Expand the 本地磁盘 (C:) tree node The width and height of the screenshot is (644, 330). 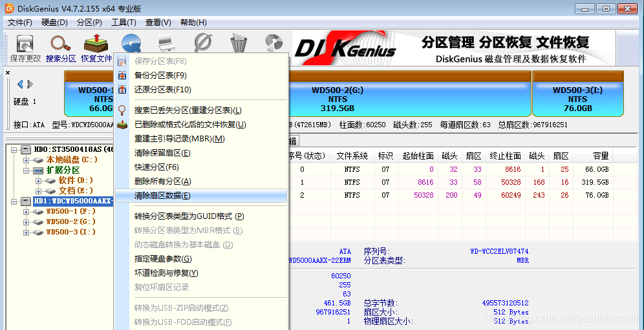[27, 160]
